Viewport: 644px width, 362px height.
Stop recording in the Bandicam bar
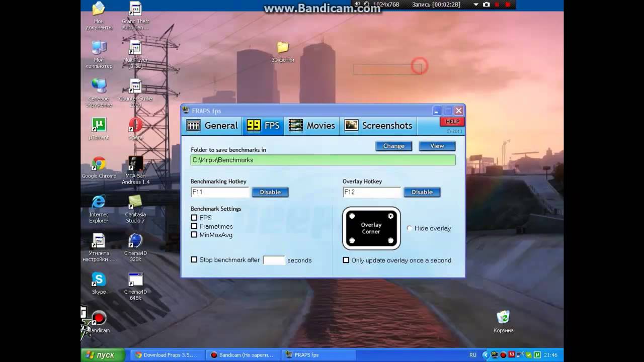point(508,5)
